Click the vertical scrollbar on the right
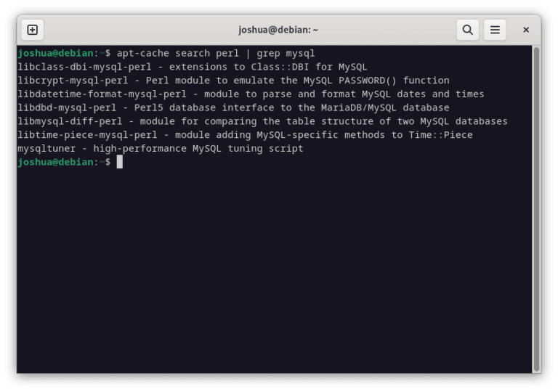 coord(536,209)
